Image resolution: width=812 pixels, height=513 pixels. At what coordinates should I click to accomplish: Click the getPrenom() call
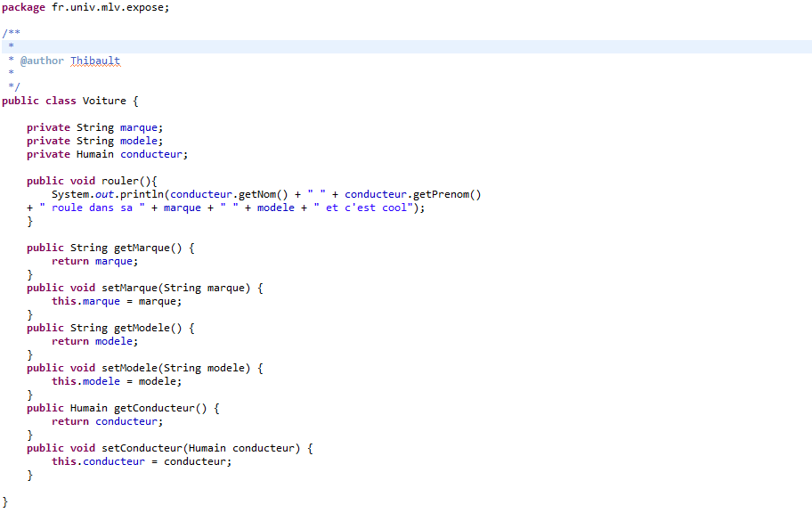pos(446,194)
